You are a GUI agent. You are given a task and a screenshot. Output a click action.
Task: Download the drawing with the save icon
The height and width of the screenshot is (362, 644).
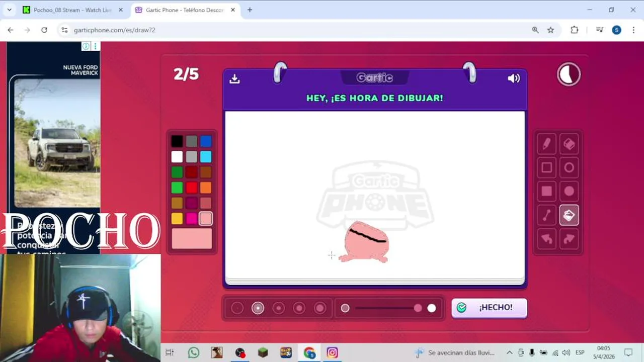pos(234,79)
